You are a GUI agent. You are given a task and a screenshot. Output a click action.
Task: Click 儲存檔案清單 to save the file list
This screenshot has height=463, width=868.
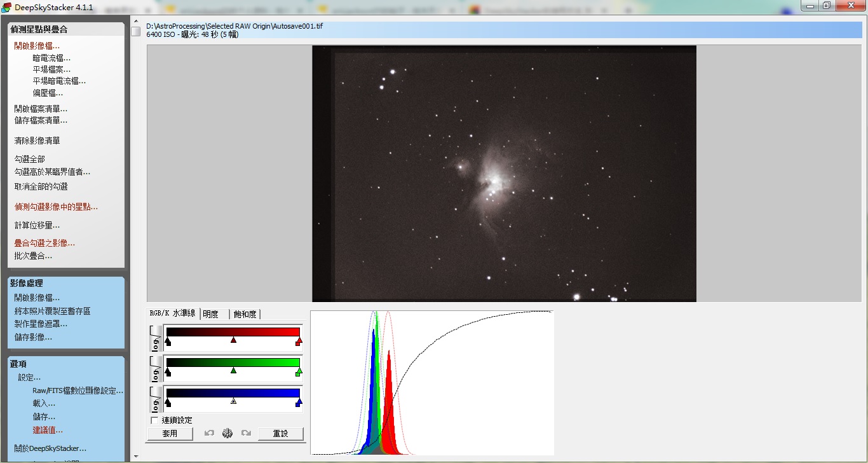tap(41, 120)
